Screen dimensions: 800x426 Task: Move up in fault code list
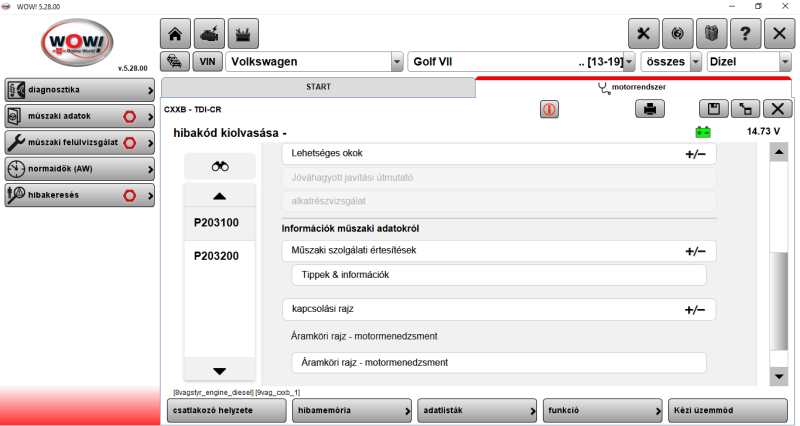[x=219, y=196]
